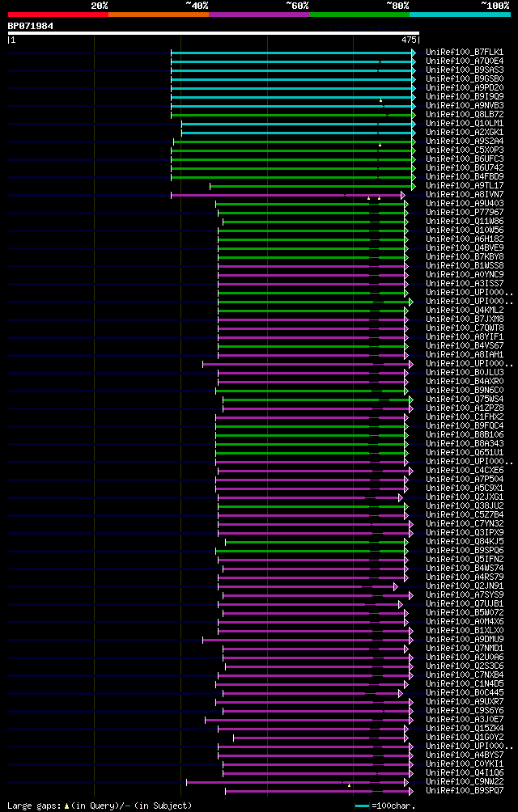Open hit UniRef100_A8IVN7

(x=464, y=195)
